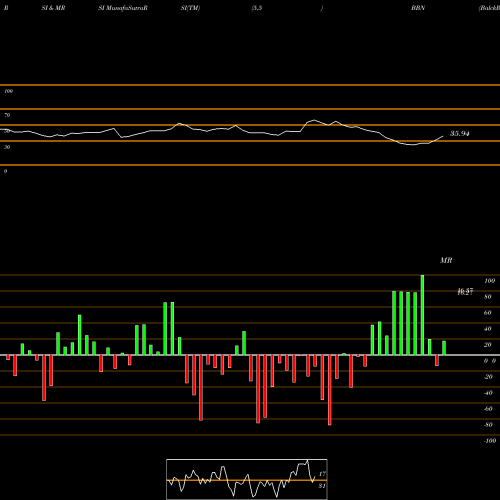Viewport: 500px width, 500px height.
Task: Click the -40 tick on MR axis
Action: 488,393
